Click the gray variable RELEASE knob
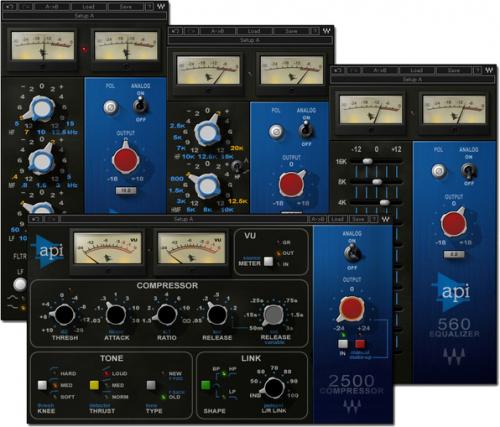The width and height of the screenshot is (500, 427). pyautogui.click(x=273, y=315)
